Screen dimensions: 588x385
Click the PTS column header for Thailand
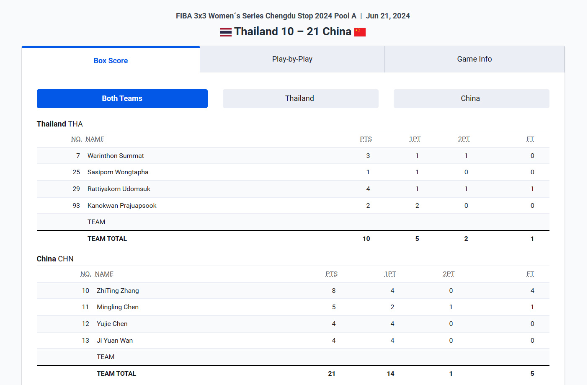[x=366, y=139]
